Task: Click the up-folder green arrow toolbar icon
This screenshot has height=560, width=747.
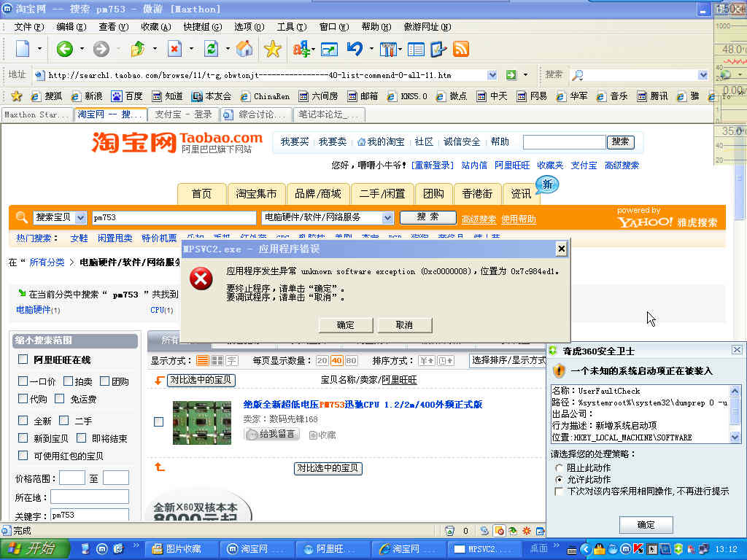Action: (x=138, y=49)
